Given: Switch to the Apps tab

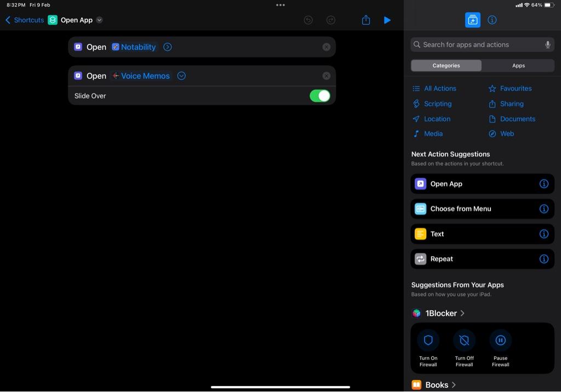Looking at the screenshot, I should coord(518,66).
